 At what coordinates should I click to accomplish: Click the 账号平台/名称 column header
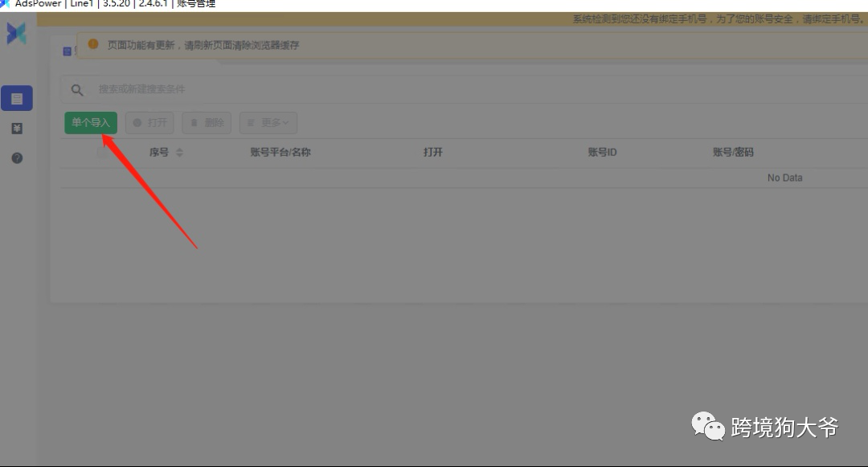pos(279,151)
